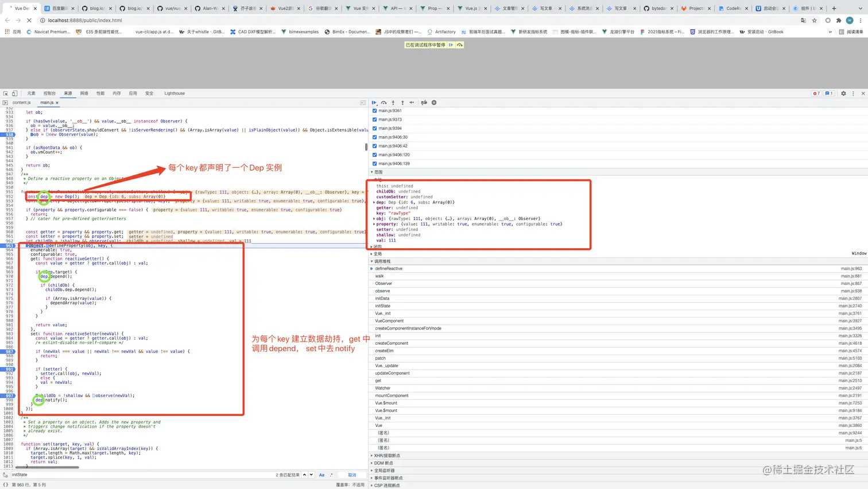Stop page loading with X button
This screenshot has width=868, height=489.
pyautogui.click(x=29, y=20)
